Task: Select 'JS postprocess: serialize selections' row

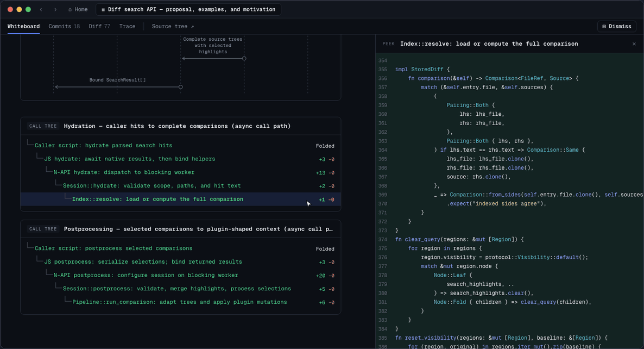Action: click(181, 262)
